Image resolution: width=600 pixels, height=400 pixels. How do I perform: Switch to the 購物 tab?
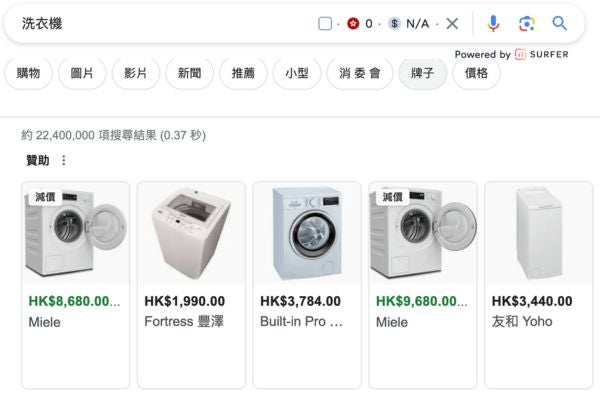[29, 73]
